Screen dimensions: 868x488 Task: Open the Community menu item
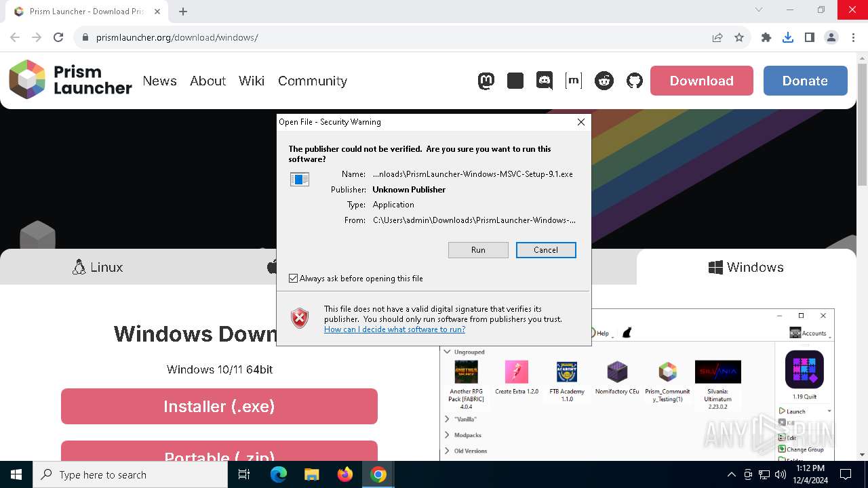[313, 81]
